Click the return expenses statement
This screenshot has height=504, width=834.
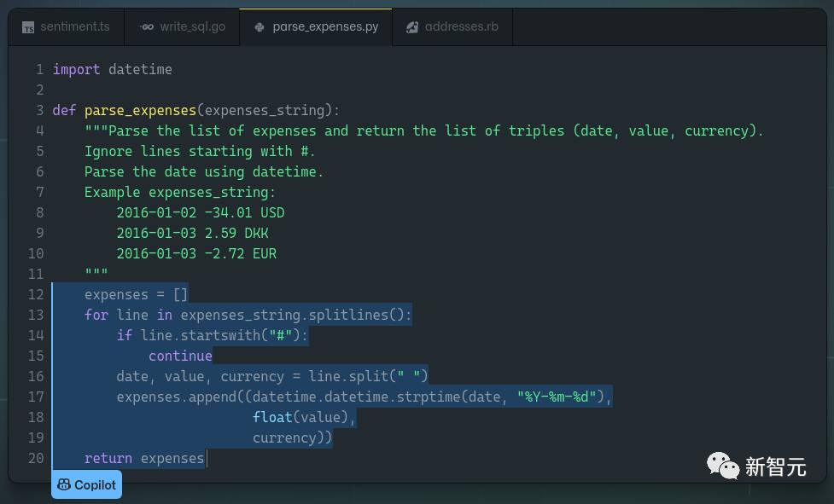point(144,458)
